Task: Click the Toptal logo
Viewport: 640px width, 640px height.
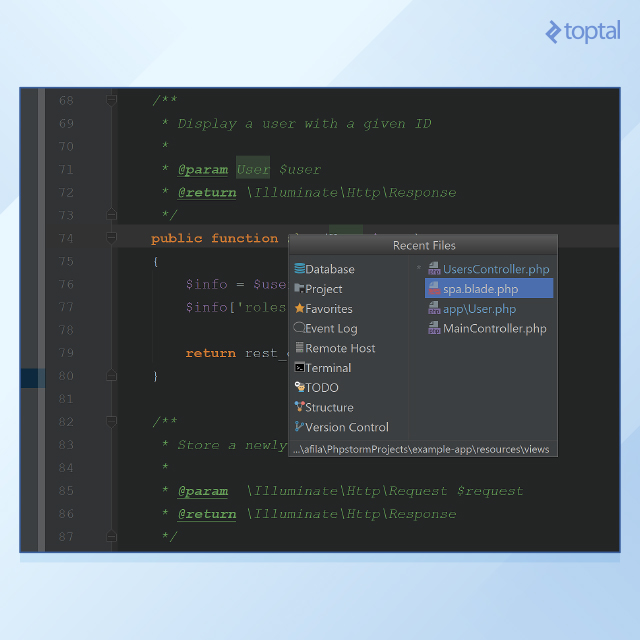Action: coord(583,32)
